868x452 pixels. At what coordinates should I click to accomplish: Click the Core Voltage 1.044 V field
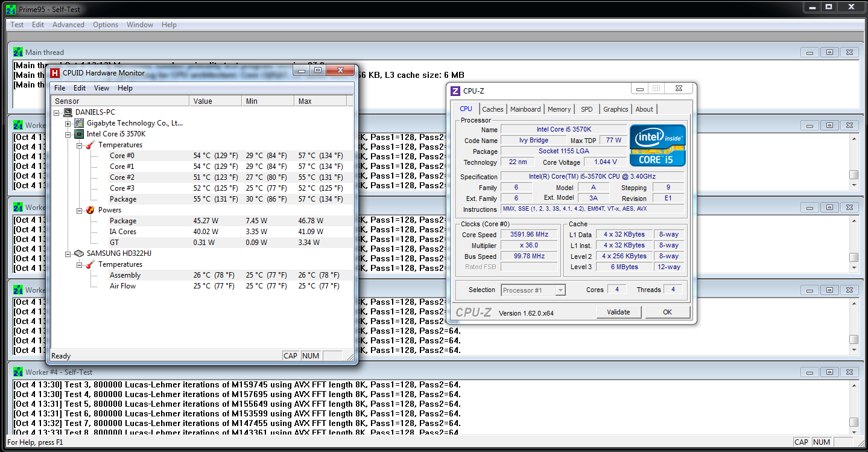pos(606,162)
